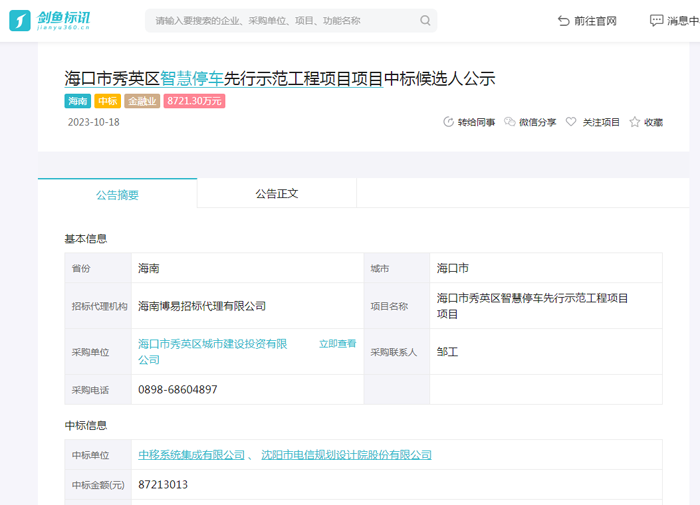Click the 8721.30万元 amount tag
Image resolution: width=700 pixels, height=505 pixels.
click(x=194, y=101)
